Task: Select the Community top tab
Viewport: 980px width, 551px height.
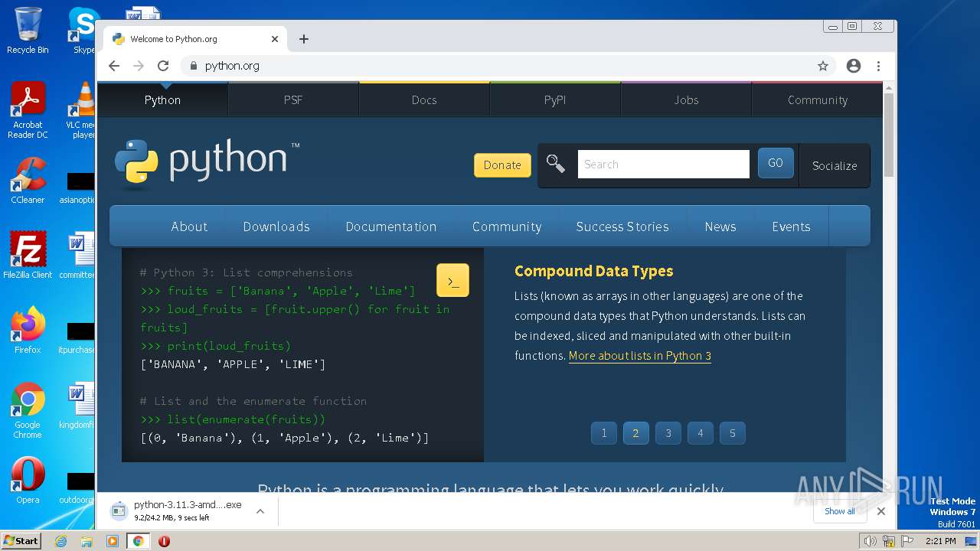Action: (x=817, y=99)
